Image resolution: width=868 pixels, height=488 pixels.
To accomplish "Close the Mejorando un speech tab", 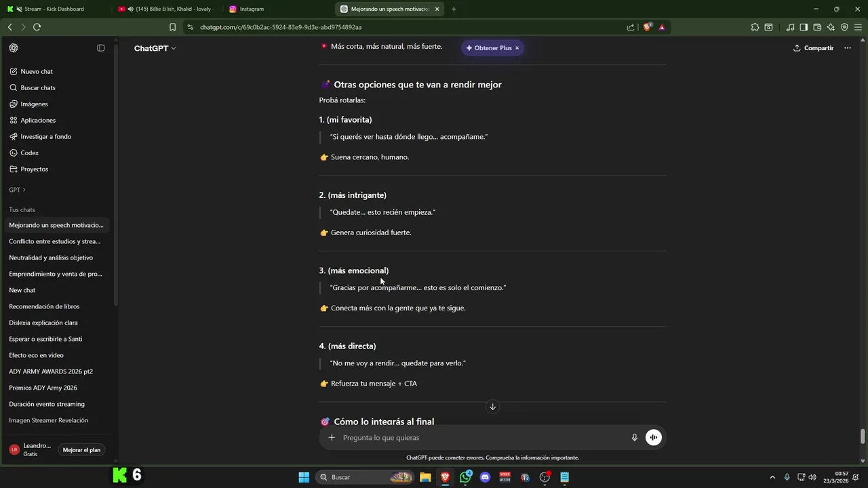I will tap(437, 9).
